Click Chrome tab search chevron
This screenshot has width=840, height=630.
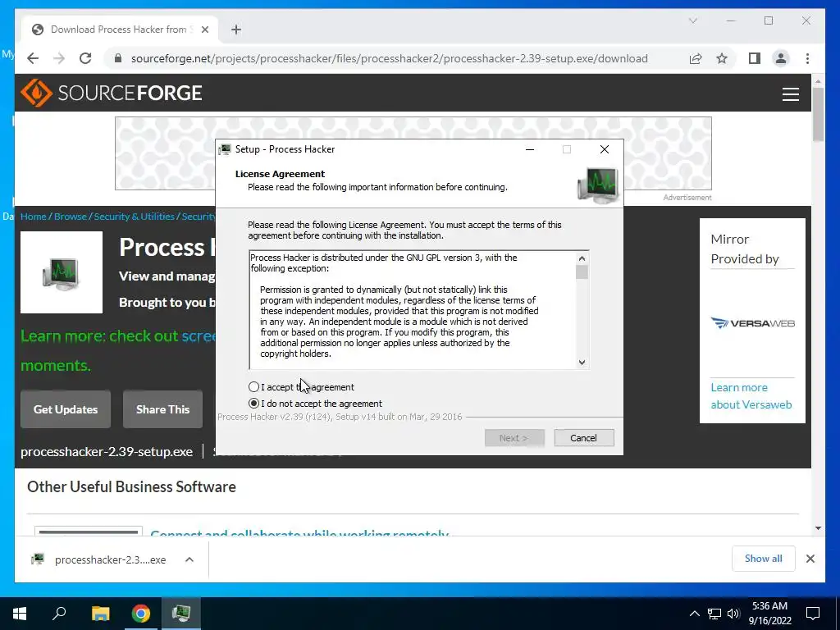692,21
